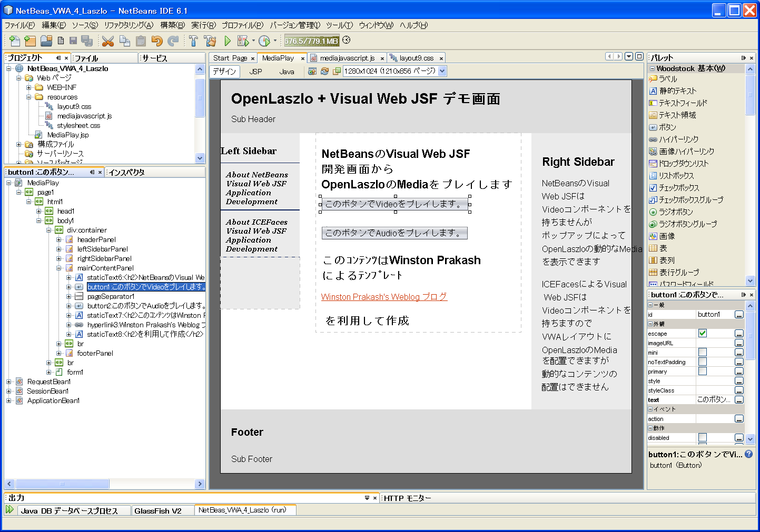Click the Winston Prakash's Weblog link

click(384, 297)
